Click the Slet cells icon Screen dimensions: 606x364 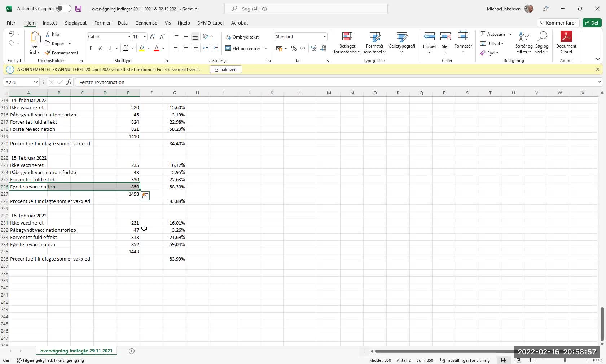click(x=445, y=37)
